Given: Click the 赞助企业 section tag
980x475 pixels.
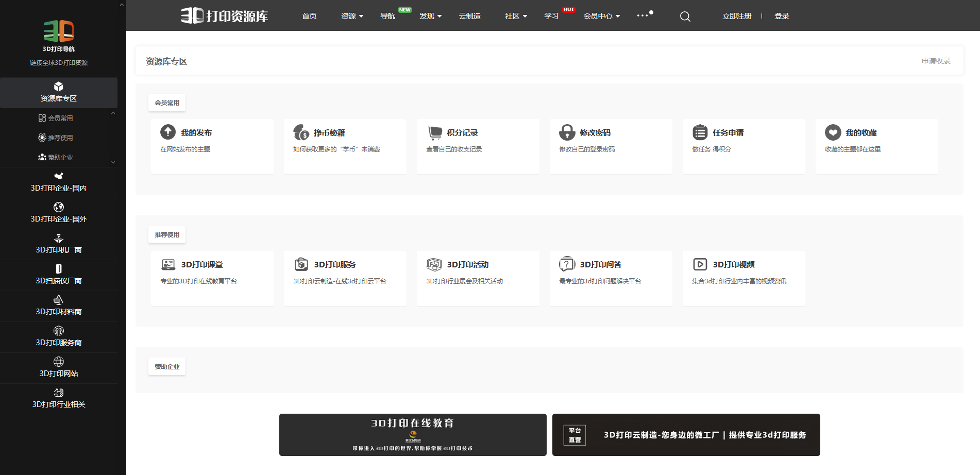Looking at the screenshot, I should [167, 366].
